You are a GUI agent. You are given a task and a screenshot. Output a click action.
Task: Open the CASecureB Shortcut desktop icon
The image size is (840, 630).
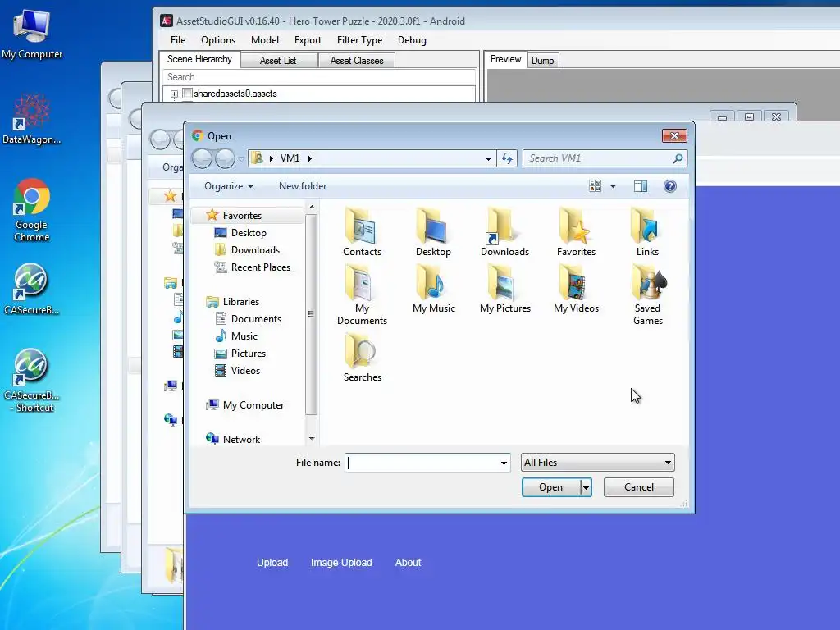[x=32, y=381]
